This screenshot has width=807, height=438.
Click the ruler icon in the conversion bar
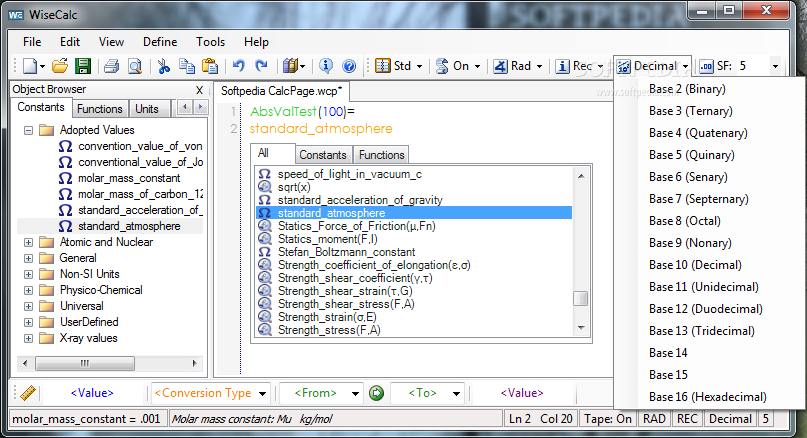point(28,393)
